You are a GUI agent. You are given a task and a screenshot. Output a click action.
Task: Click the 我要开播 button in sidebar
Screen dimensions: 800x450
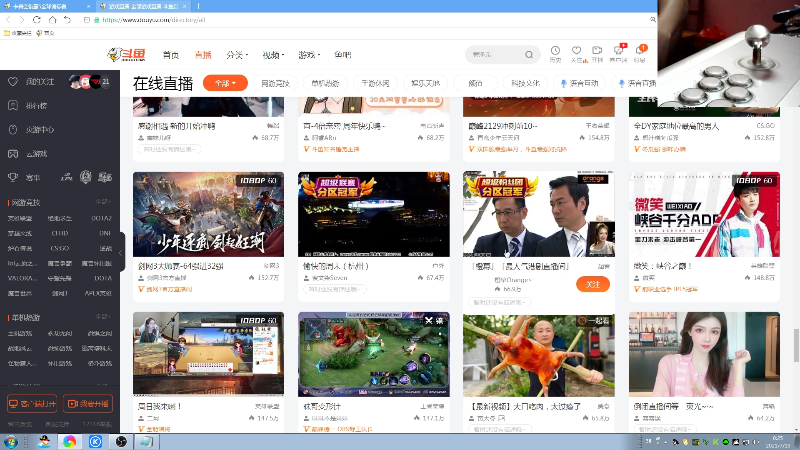(88, 404)
